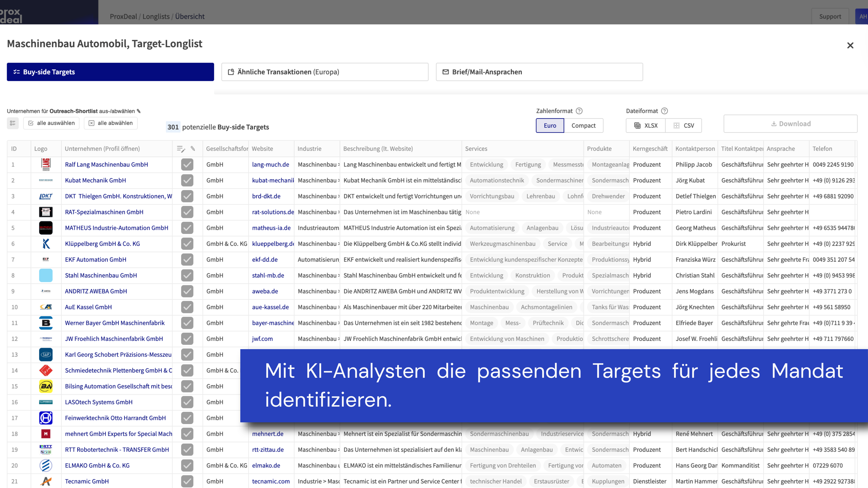Click the Klüppelberg K logo
The height and width of the screenshot is (488, 868).
[x=46, y=244]
